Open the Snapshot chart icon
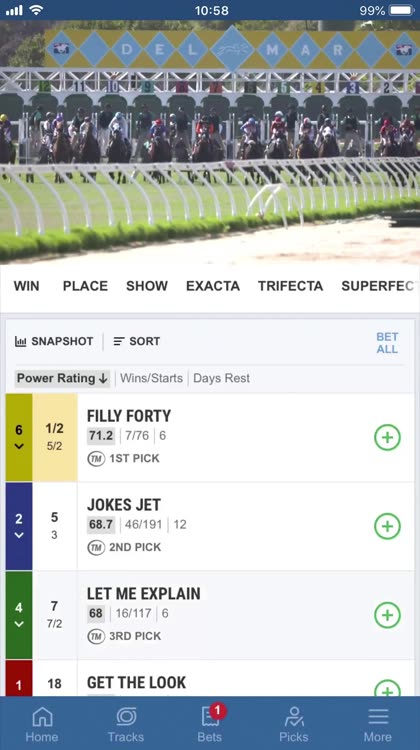The image size is (420, 750). point(21,341)
